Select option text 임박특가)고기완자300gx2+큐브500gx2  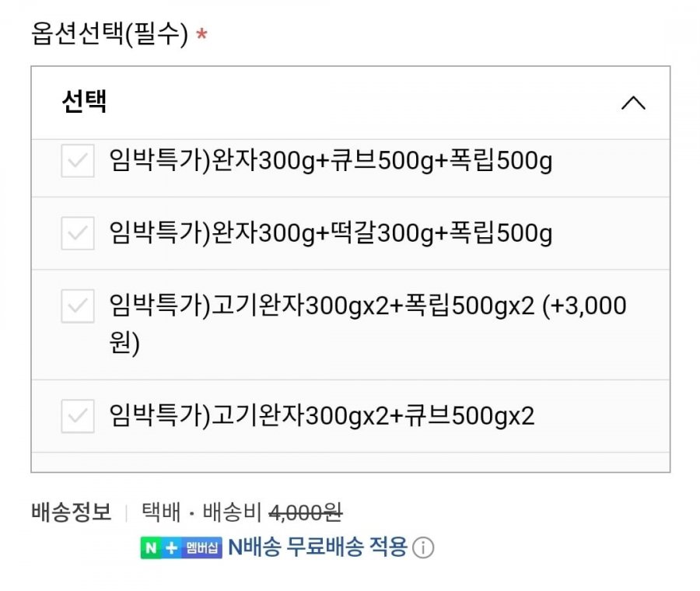click(322, 416)
